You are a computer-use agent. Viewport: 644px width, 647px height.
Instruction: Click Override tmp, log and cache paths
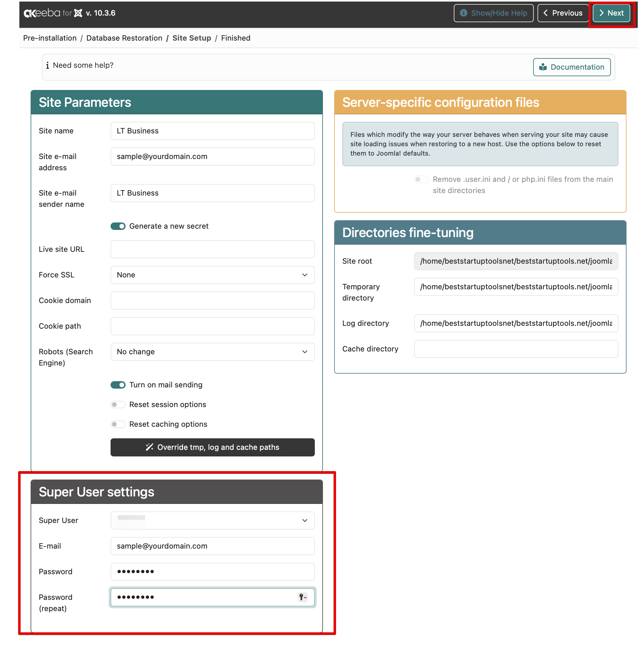point(213,447)
